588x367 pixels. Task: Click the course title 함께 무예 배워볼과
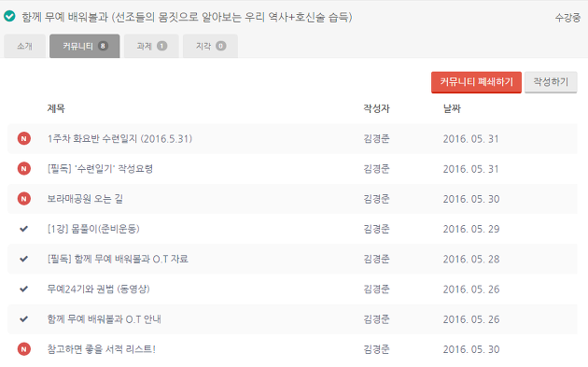[187, 17]
